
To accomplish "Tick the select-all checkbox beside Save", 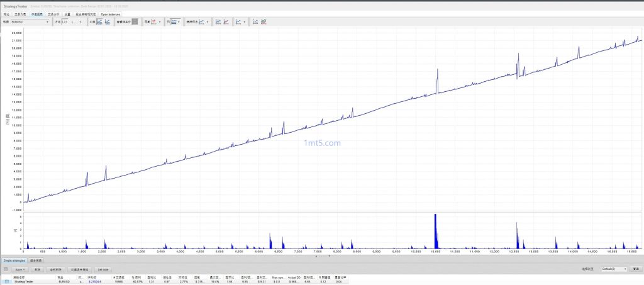I will pos(6,269).
